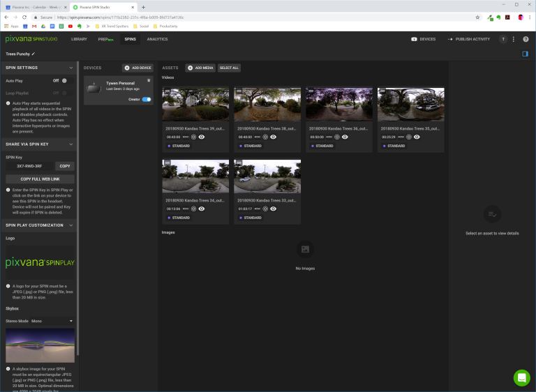The width and height of the screenshot is (536, 392).
Task: Switch to the Pixvana Inc Calendar browser tab
Action: (35, 7)
